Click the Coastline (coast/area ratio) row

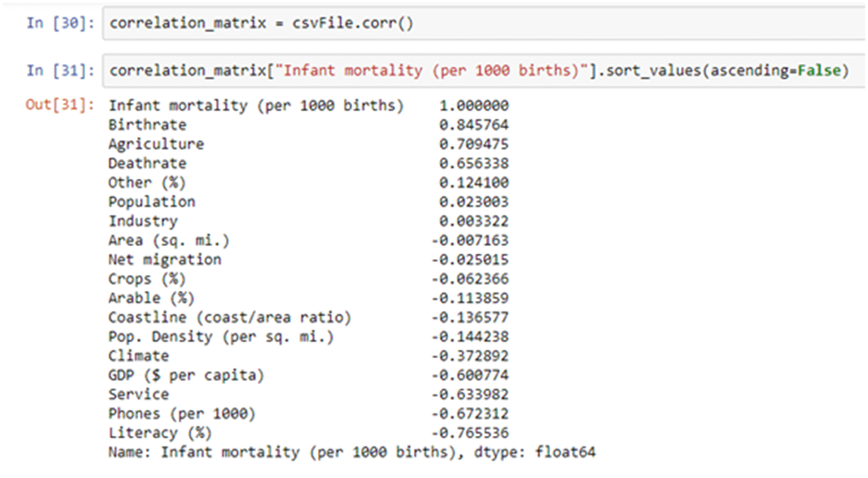pos(230,317)
